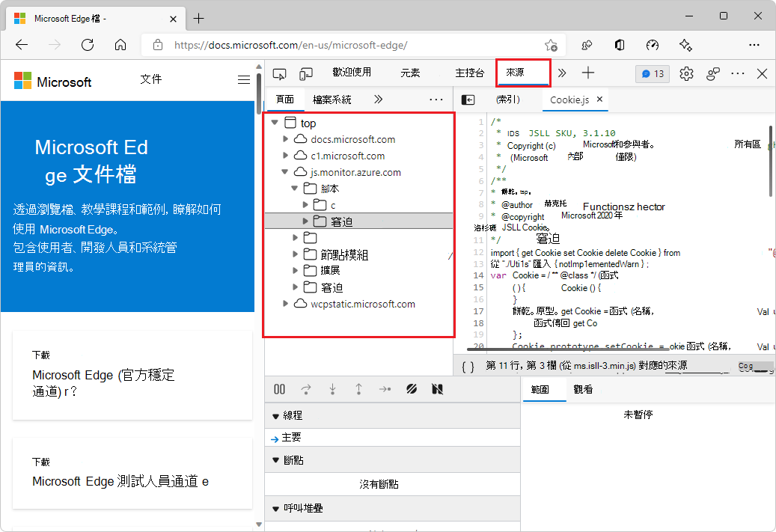Screen dimensions: 776x532
Task: Open DevTools settings gear icon
Action: coord(686,73)
